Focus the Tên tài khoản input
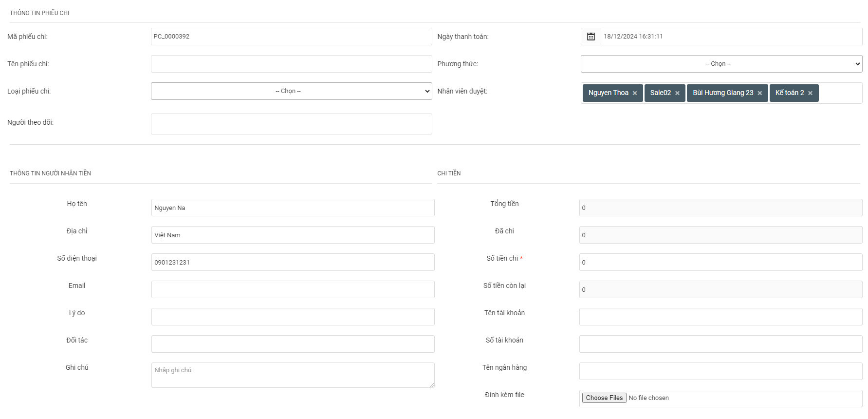Screen dimensions: 868x419 [720, 317]
